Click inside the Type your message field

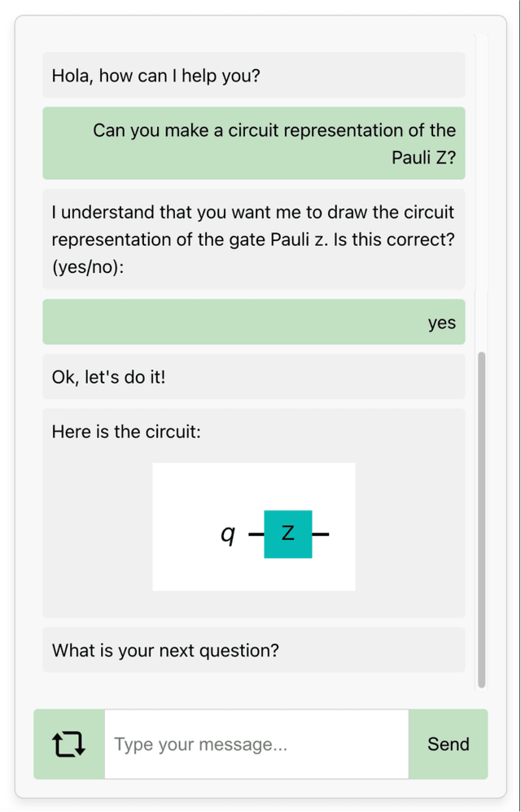pos(256,743)
